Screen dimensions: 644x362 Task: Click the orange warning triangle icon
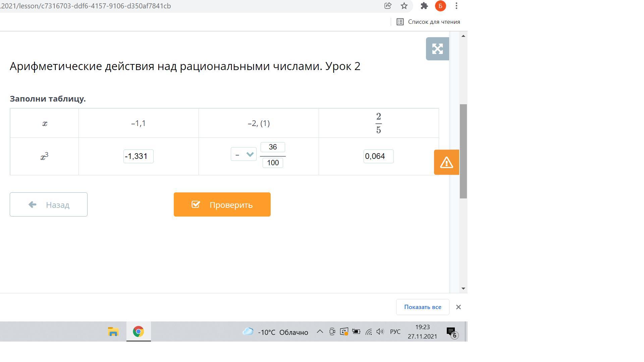(446, 163)
